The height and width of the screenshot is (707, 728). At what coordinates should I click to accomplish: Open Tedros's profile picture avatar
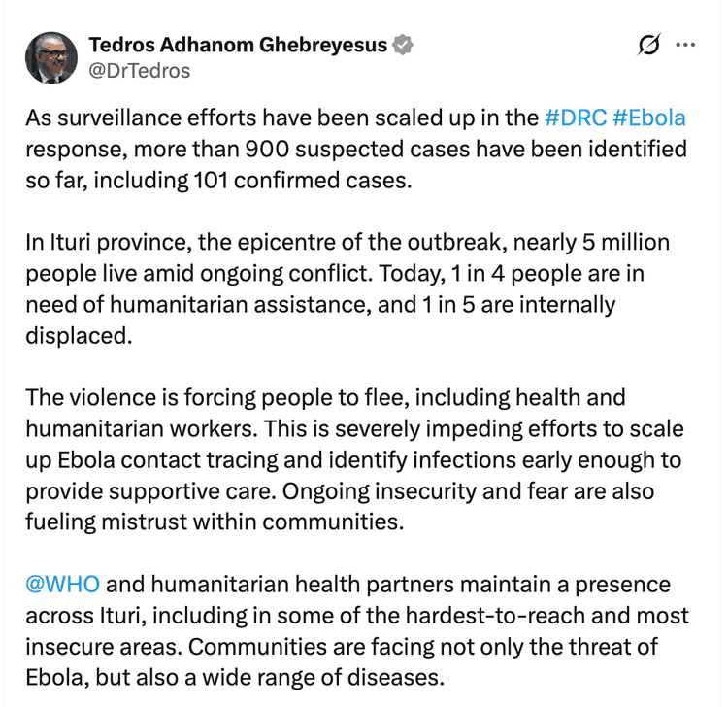click(51, 58)
